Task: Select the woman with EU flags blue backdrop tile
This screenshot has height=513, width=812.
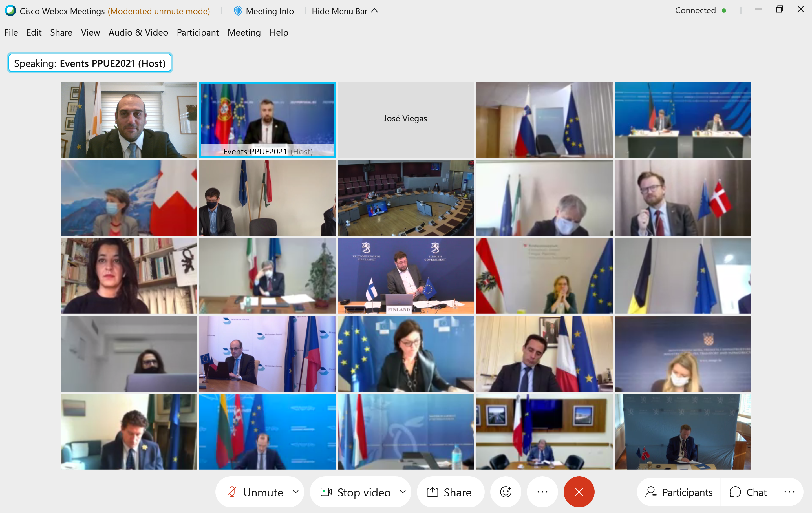Action: tap(406, 353)
